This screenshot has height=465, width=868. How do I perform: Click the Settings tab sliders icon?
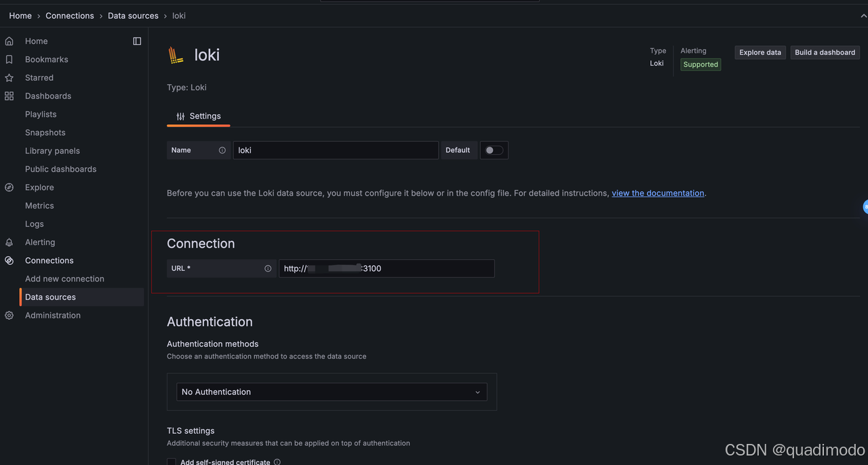(180, 116)
